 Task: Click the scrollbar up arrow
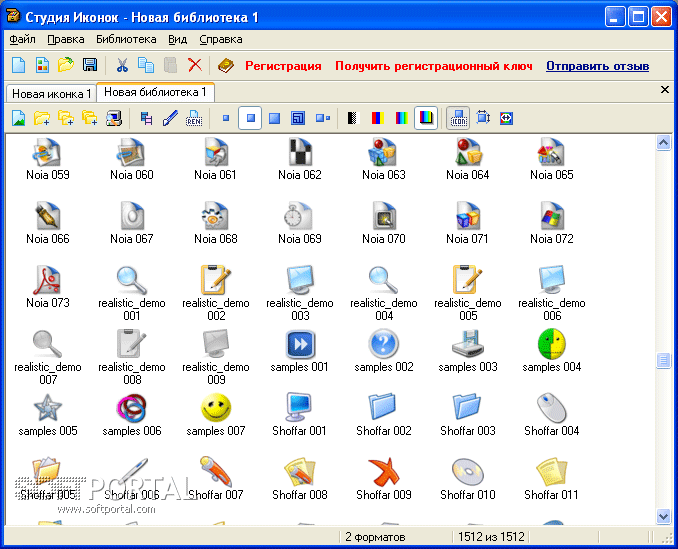tap(663, 142)
